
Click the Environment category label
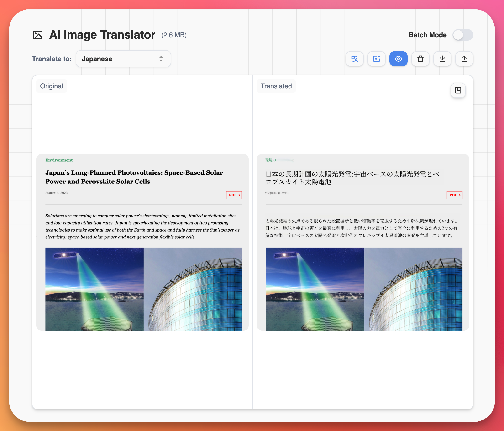tap(59, 160)
